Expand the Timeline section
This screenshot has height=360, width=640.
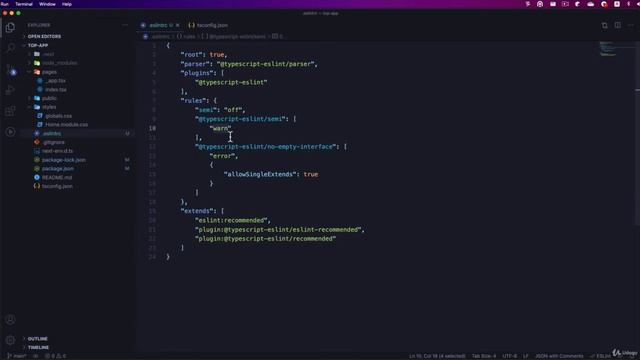coord(38,347)
